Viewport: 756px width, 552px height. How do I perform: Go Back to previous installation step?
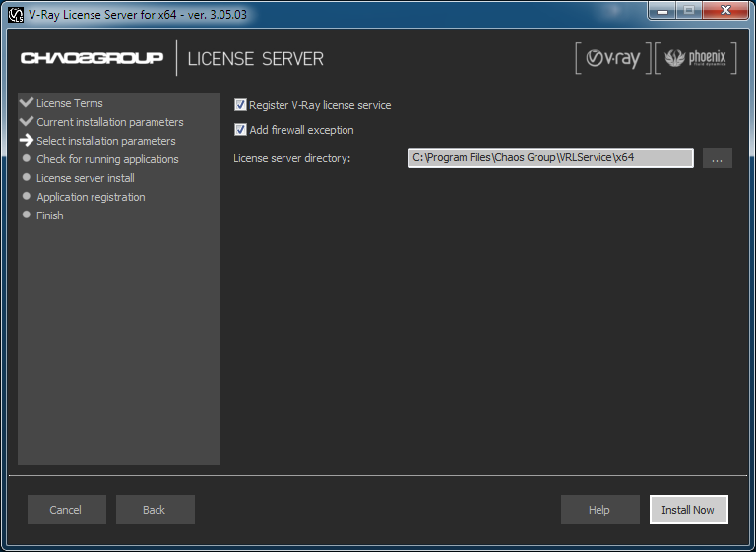point(155,510)
